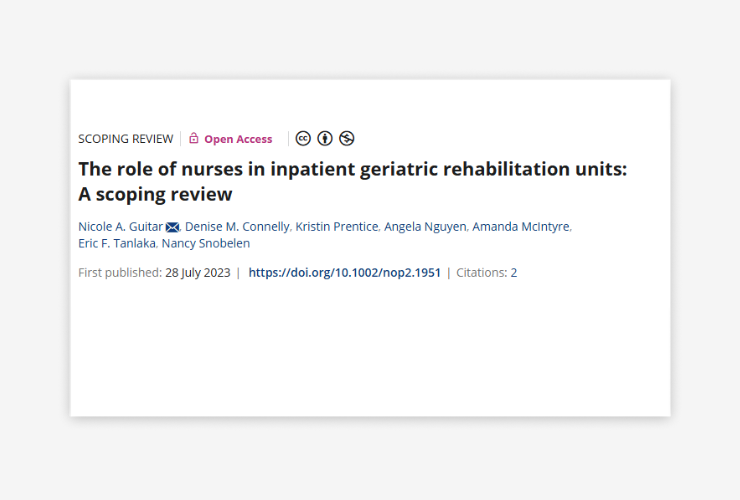Screen dimensions: 740x500
Task: Click the 28 July 2023 publication date
Action: [198, 272]
